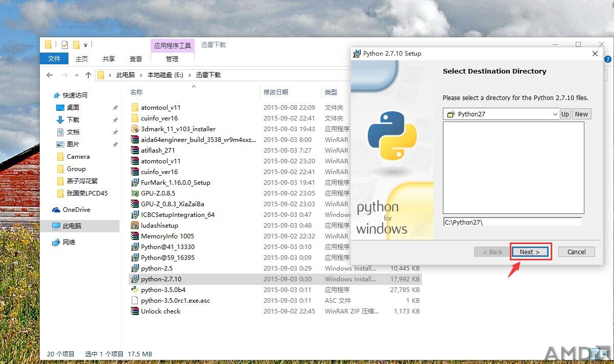Select 快速访问 in the navigation pane
This screenshot has height=364, width=614.
tap(75, 95)
